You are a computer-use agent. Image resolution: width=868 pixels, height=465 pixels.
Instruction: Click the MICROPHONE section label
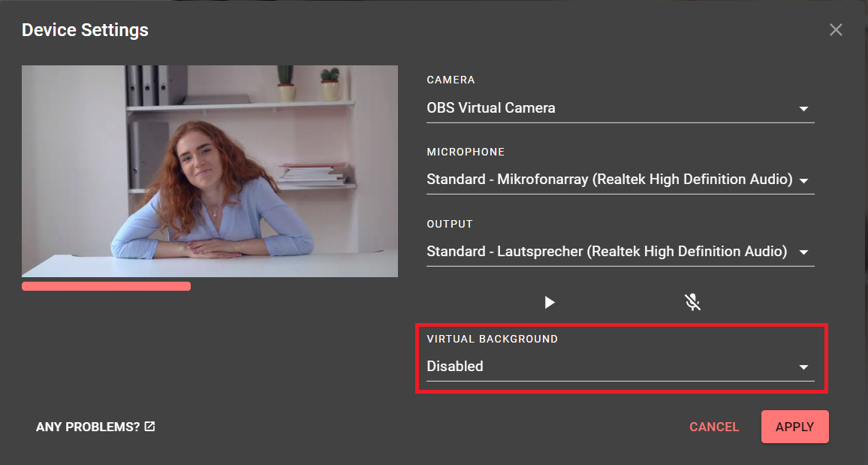(466, 152)
